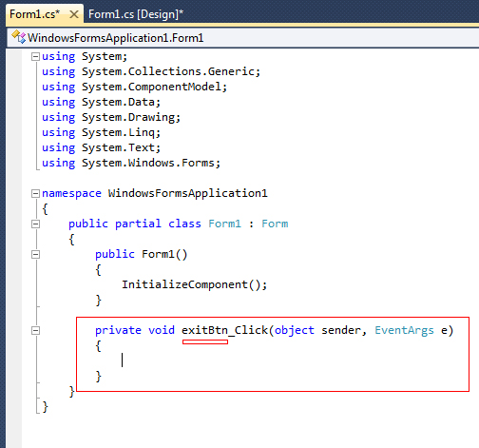Open the WindowsFormsApplication1.Form1 type dropdown

(242, 38)
